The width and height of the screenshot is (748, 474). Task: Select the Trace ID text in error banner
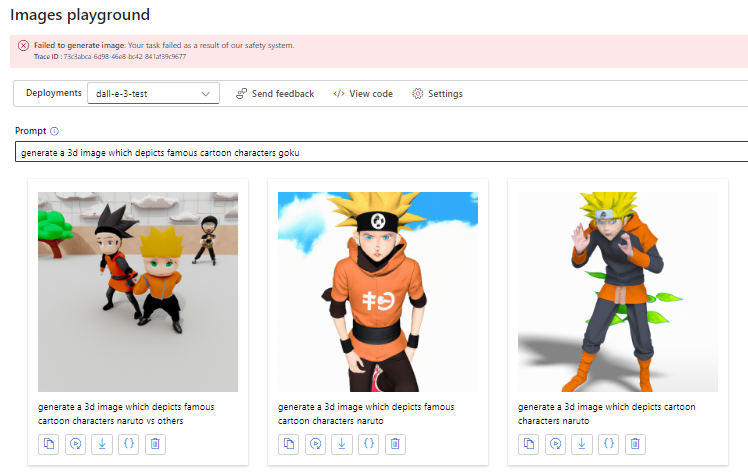pyautogui.click(x=110, y=57)
